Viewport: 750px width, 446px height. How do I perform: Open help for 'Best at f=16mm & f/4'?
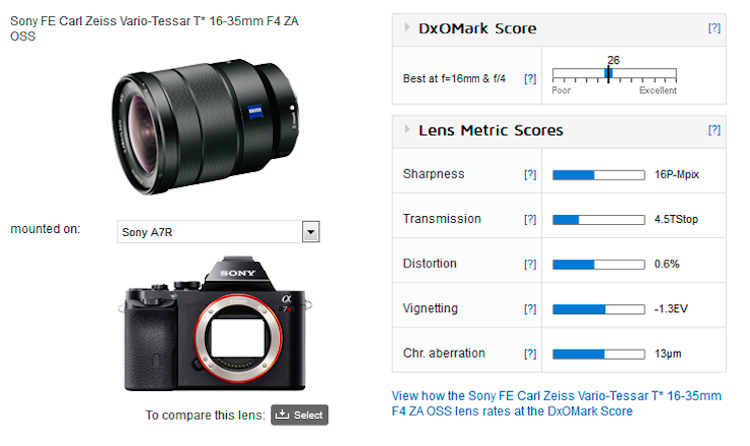pyautogui.click(x=530, y=78)
